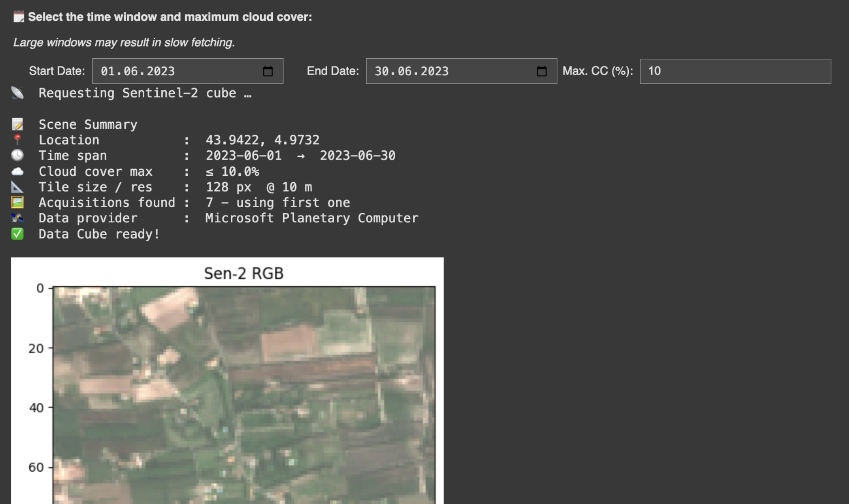Click the y-axis tick label '20'
This screenshot has width=849, height=504.
click(36, 348)
